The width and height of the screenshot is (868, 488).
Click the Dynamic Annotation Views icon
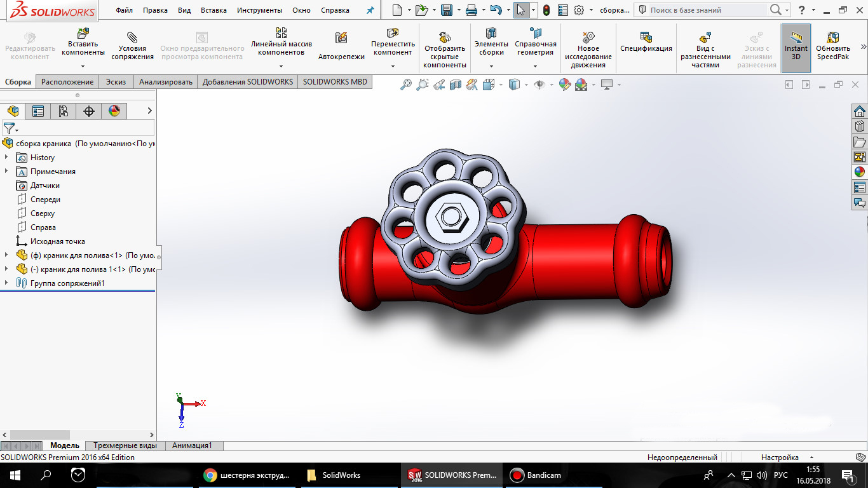click(x=471, y=85)
